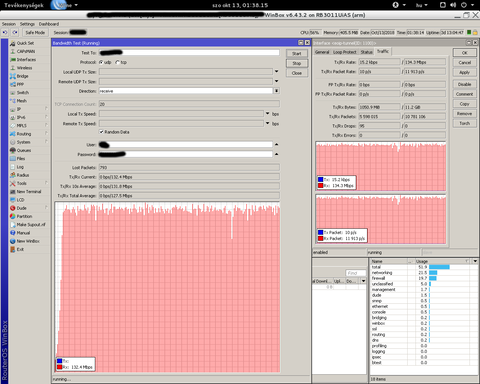Open the Switch menu entry
This screenshot has width=480, height=384.
(x=23, y=93)
